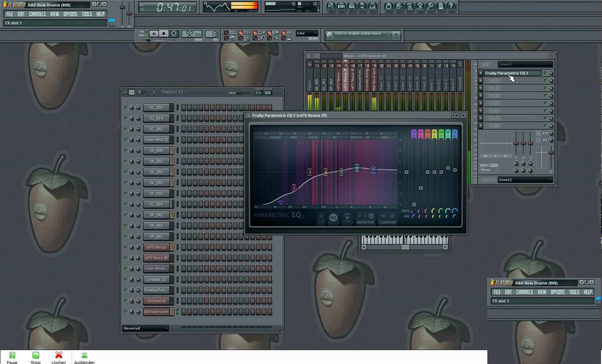Screen dimensions: 602x364
Task: Open the CHANNELS menu in main menu bar
Action: (x=37, y=14)
